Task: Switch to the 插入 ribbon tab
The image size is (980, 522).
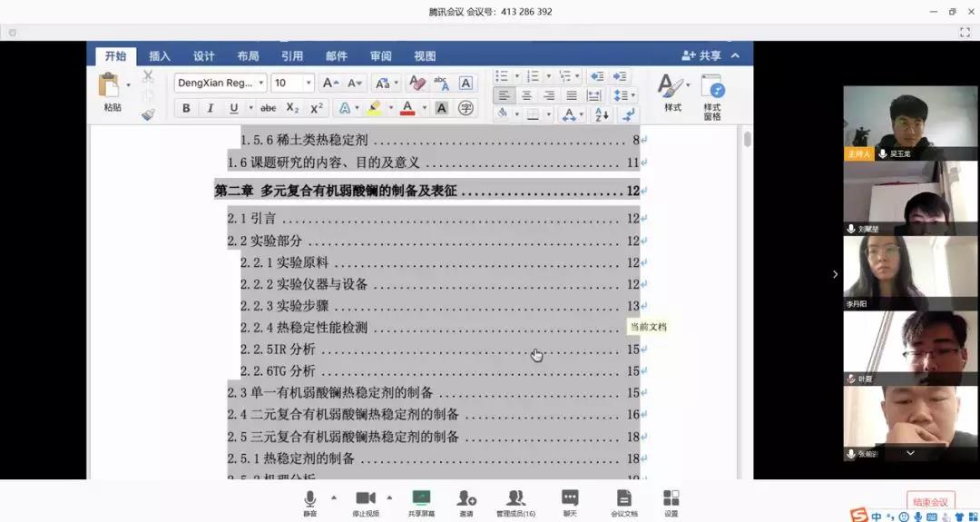Action: coord(160,55)
